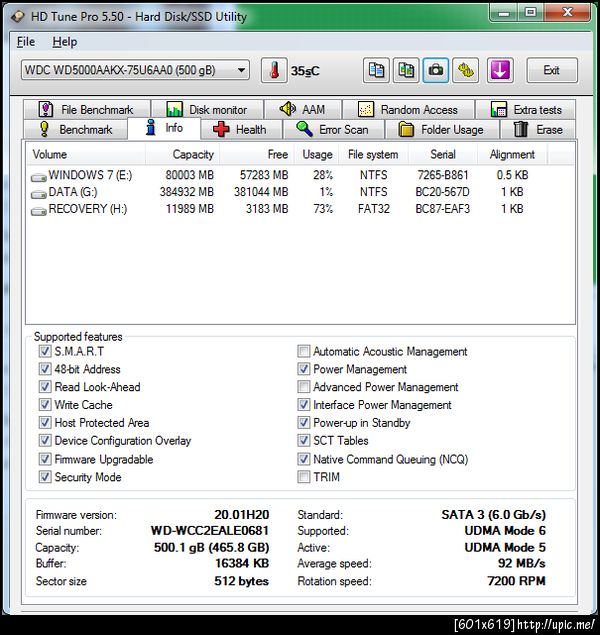This screenshot has height=635, width=600.
Task: Click the serial number WD-WCC2EALE0681
Action: click(x=209, y=531)
